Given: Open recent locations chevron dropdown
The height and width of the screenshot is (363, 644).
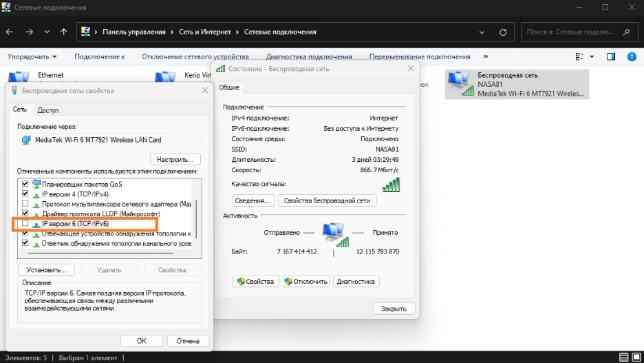Looking at the screenshot, I should [47, 32].
